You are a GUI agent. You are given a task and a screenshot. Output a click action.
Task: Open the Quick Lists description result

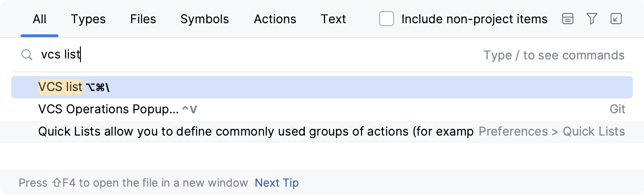tap(256, 131)
